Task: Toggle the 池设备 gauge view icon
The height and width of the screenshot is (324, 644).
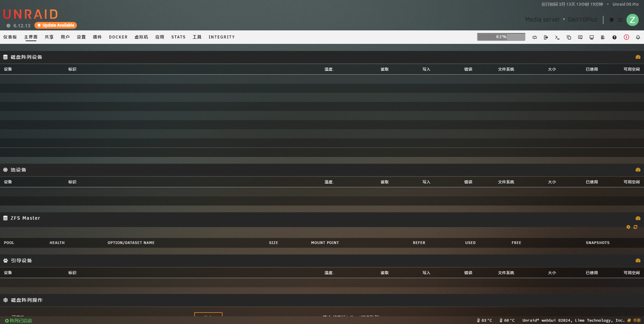Action: 638,170
